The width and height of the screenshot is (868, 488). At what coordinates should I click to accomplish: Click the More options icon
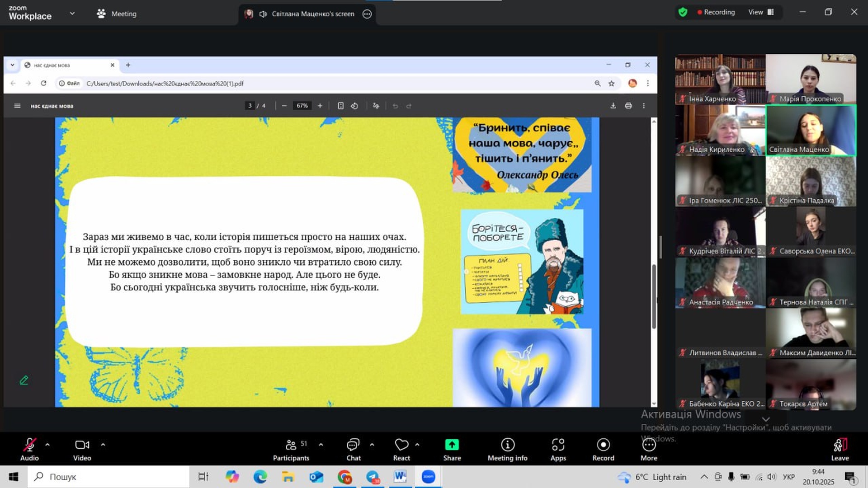[649, 445]
